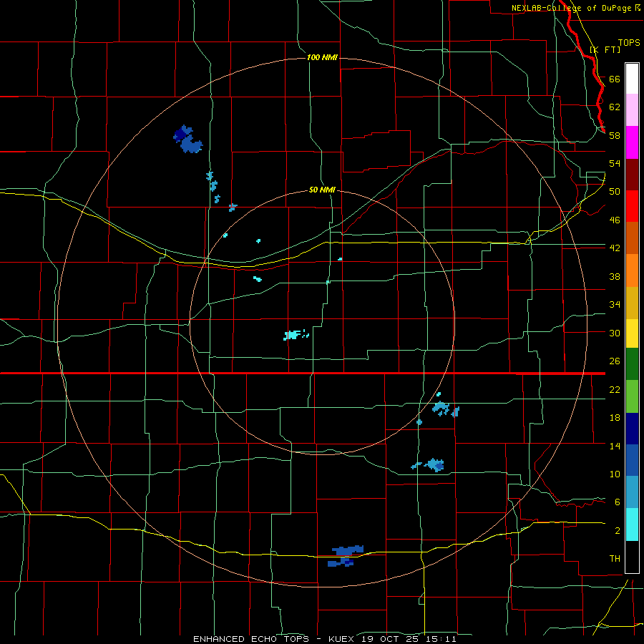Click the dark maroon legend color band
Viewport: 644px width, 644px height.
632,175
